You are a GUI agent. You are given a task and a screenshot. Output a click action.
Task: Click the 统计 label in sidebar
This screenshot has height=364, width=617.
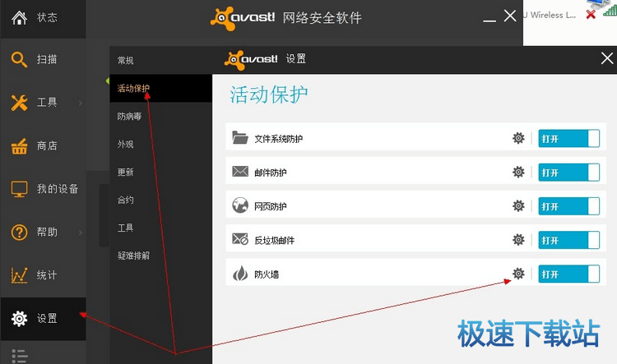click(x=47, y=275)
